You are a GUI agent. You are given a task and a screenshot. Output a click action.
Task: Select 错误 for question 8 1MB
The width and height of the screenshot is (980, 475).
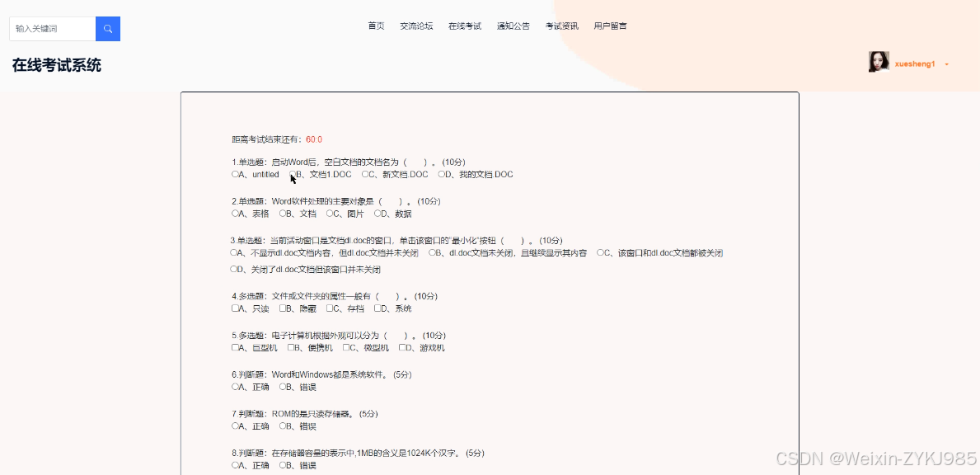pos(283,466)
